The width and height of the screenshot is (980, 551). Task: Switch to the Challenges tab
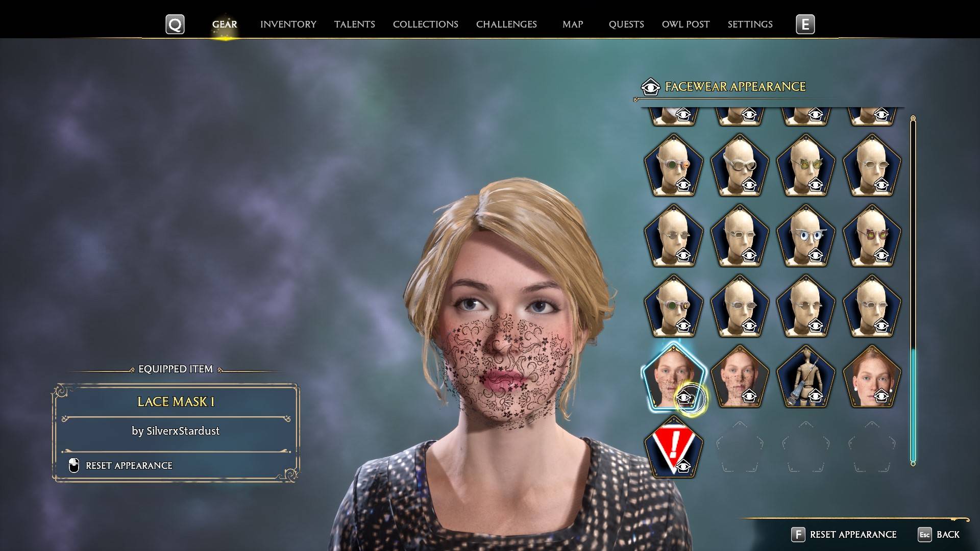point(506,24)
